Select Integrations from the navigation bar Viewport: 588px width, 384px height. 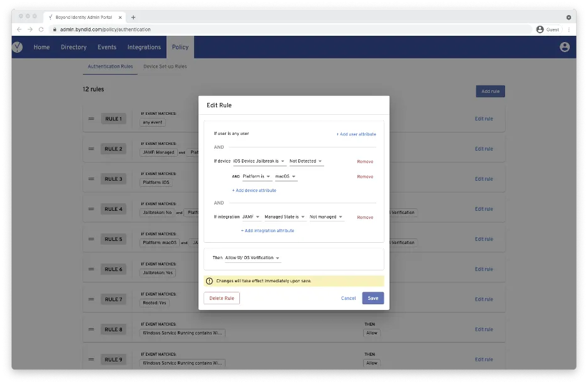point(144,46)
